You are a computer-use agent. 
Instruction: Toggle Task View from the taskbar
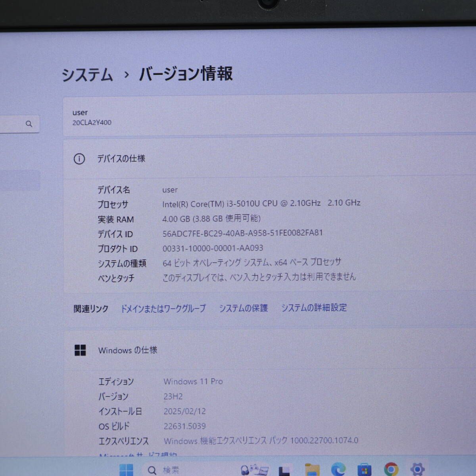[x=284, y=470]
